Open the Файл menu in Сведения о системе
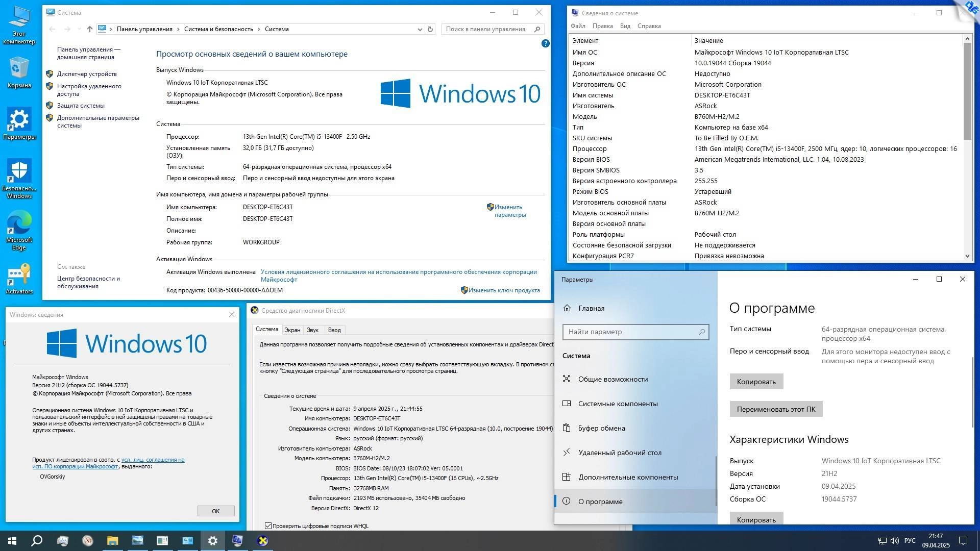Viewport: 980px width, 551px height. 578,26
